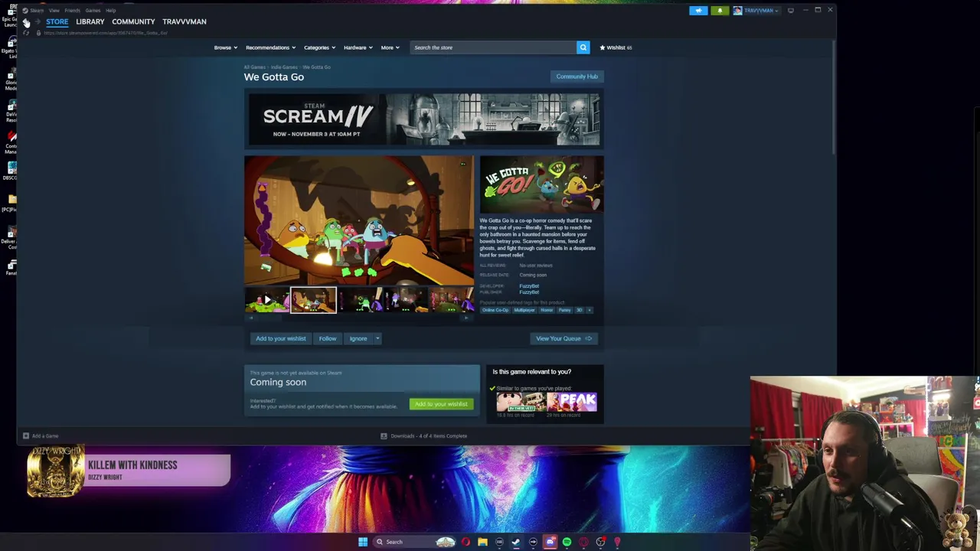Switch to Steam in the taskbar
The width and height of the screenshot is (980, 551).
[x=516, y=542]
